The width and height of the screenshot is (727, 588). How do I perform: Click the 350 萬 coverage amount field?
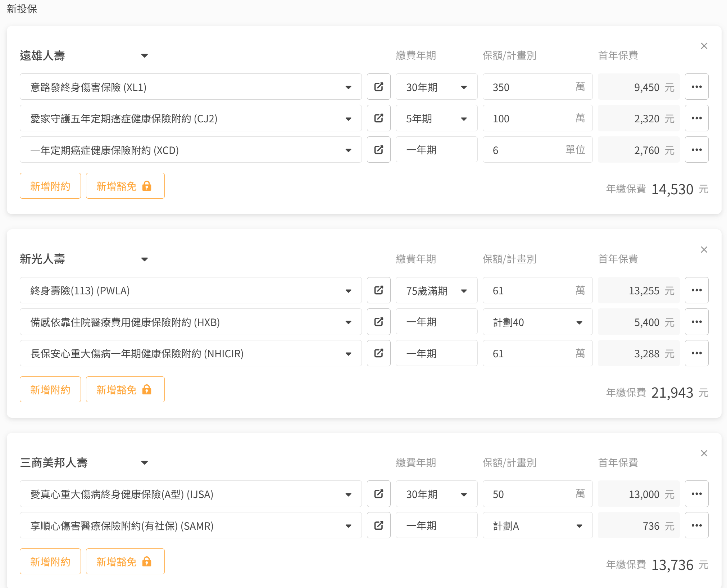click(x=529, y=87)
